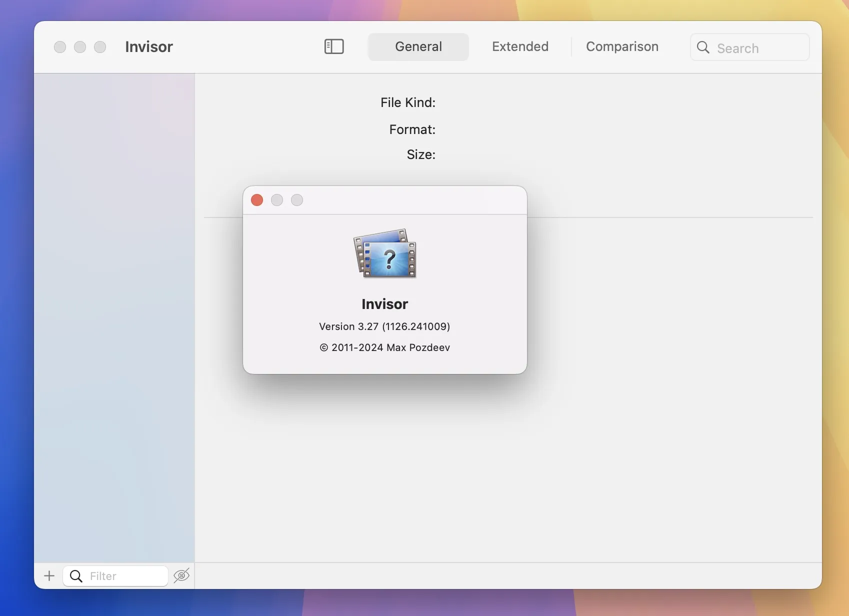Select the © 2011-2024 Max Pozdeev text

click(384, 347)
